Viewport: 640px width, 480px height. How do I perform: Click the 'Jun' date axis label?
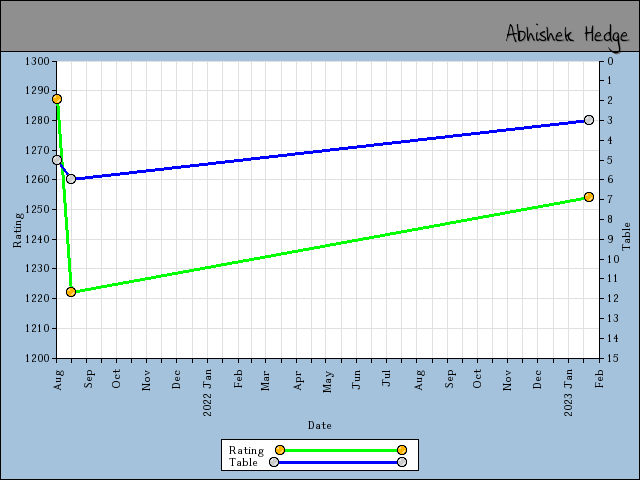tap(356, 379)
